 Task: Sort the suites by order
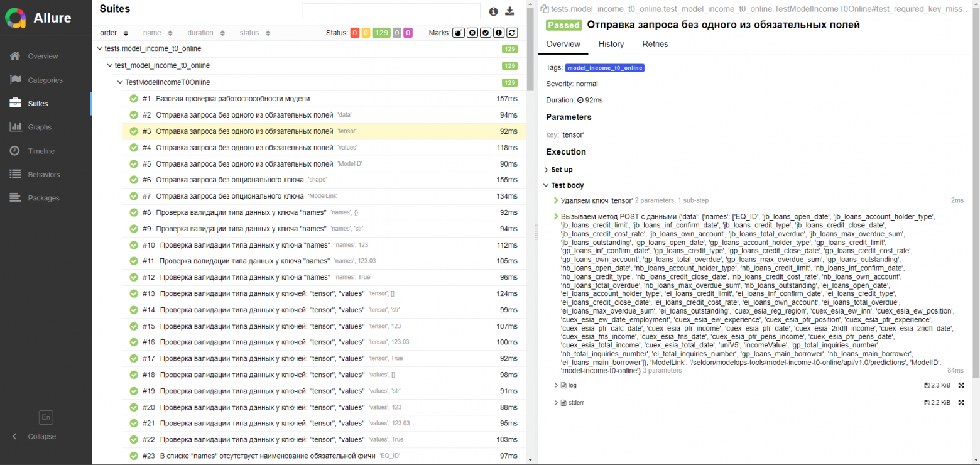pyautogui.click(x=114, y=33)
